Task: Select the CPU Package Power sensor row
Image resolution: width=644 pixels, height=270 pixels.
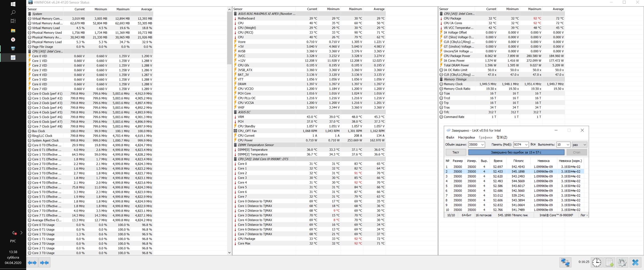Action: pyautogui.click(x=502, y=56)
